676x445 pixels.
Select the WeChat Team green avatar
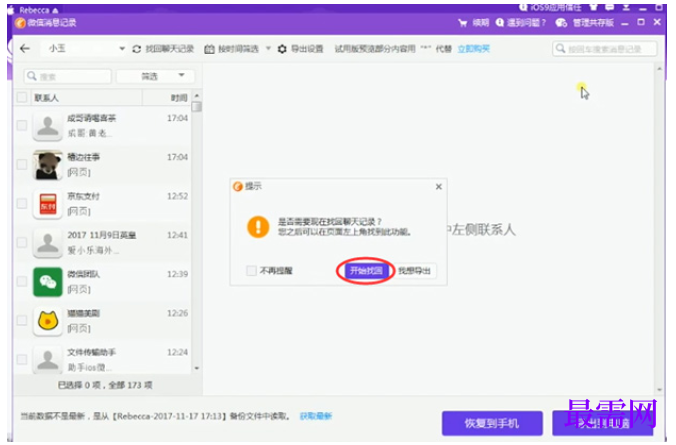tap(48, 282)
